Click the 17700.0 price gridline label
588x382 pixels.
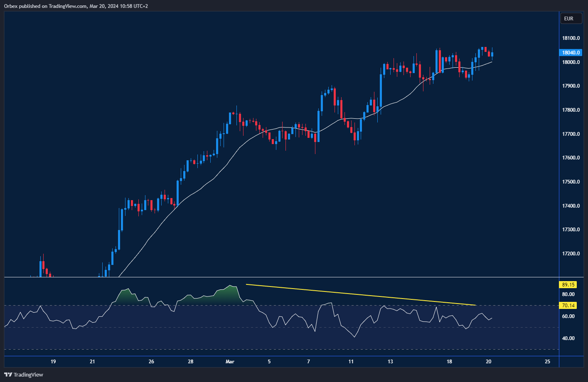pos(571,134)
